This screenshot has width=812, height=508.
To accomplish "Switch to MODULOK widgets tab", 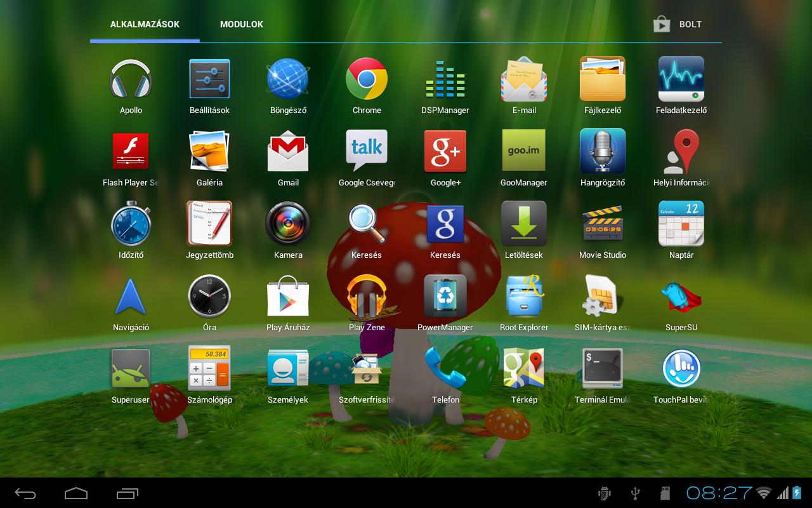I will 242,24.
